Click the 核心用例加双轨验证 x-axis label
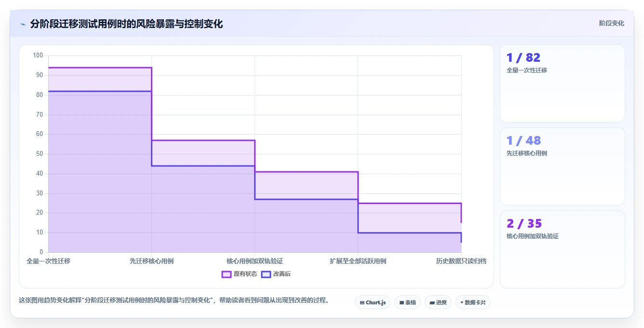This screenshot has height=328, width=644. [x=255, y=261]
